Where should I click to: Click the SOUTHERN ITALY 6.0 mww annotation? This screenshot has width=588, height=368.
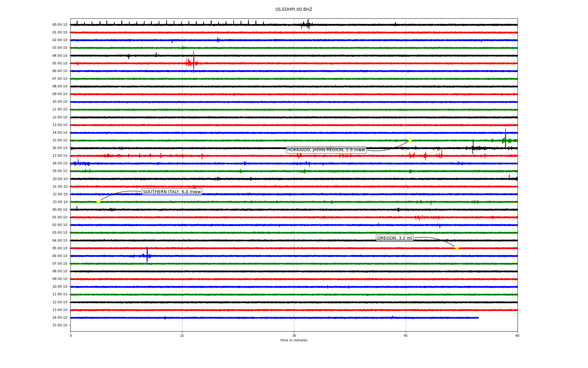click(x=171, y=192)
